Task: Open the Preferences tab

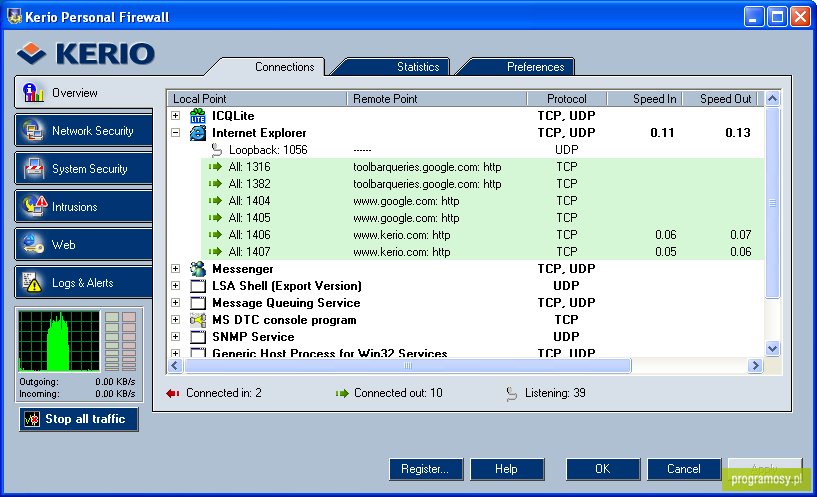Action: [535, 67]
